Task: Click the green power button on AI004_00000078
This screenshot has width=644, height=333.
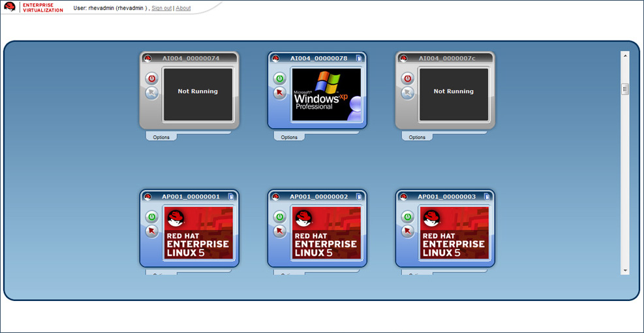Action: tap(280, 78)
